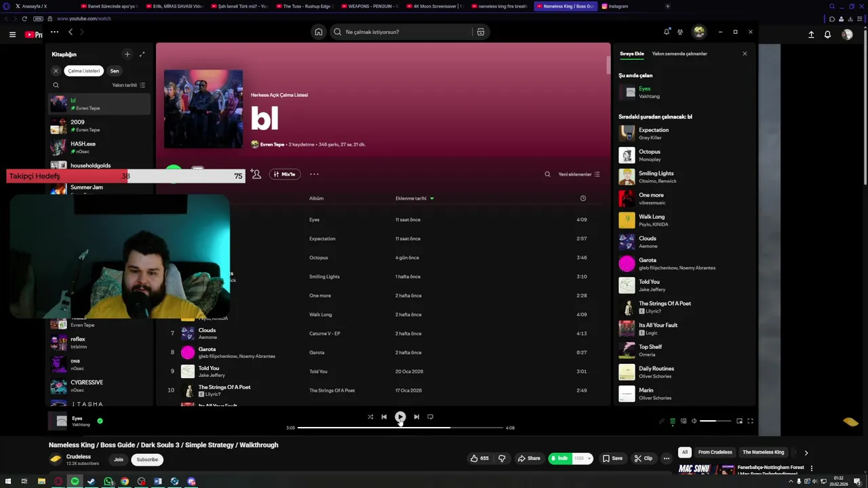868x488 pixels.
Task: Open the Browse icon in Spotify search bar
Action: [481, 32]
